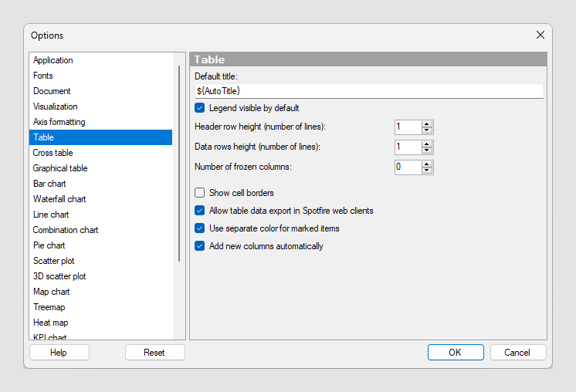
Task: Uncheck Allow table data export option
Action: (200, 211)
